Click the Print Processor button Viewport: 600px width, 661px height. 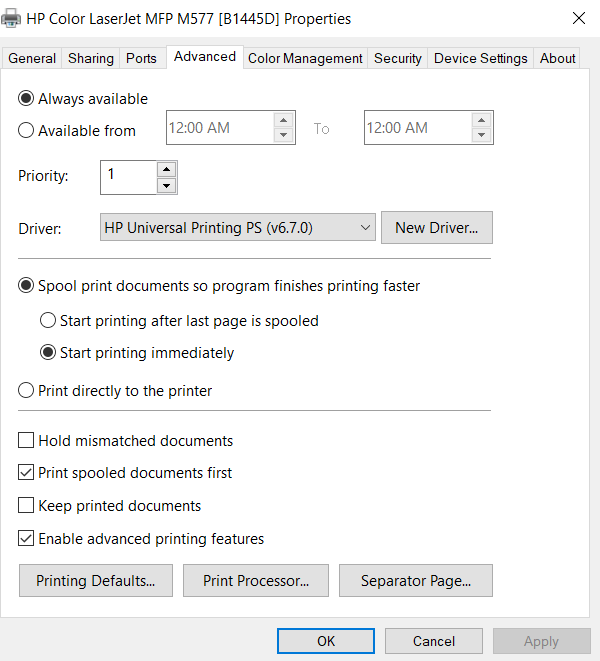[x=256, y=580]
